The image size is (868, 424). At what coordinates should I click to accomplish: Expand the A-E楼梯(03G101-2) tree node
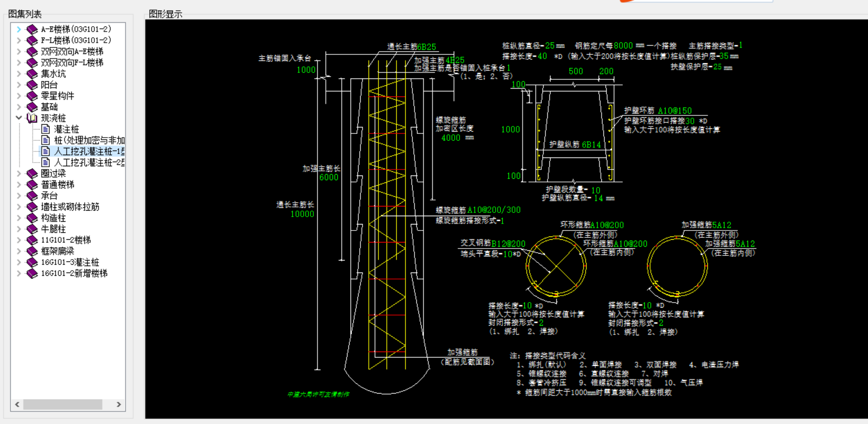(18, 29)
